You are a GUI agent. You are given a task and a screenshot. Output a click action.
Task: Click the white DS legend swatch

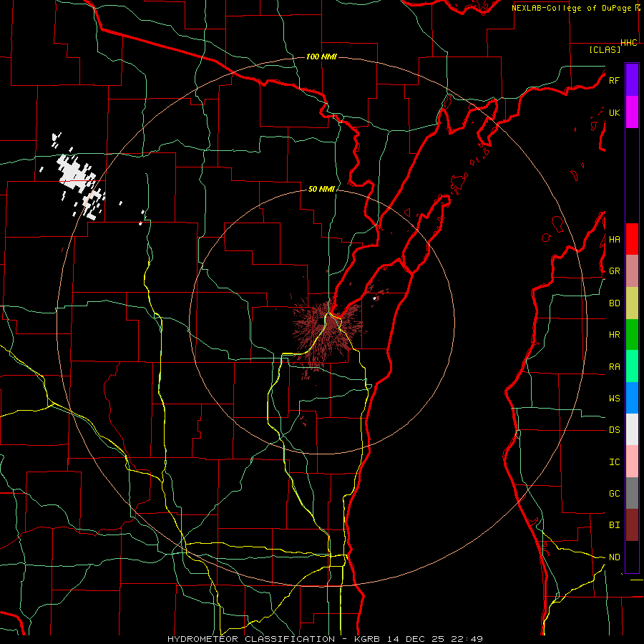click(632, 429)
